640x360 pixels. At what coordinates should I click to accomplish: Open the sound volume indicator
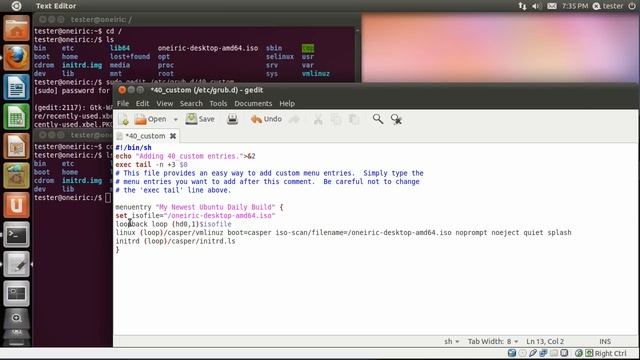point(537,6)
